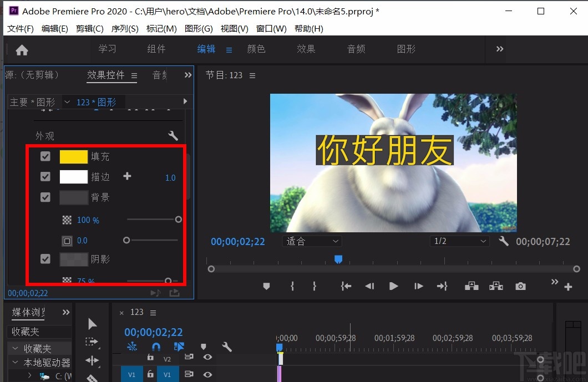
Task: Toggle V2 track output eye
Action: (x=207, y=357)
